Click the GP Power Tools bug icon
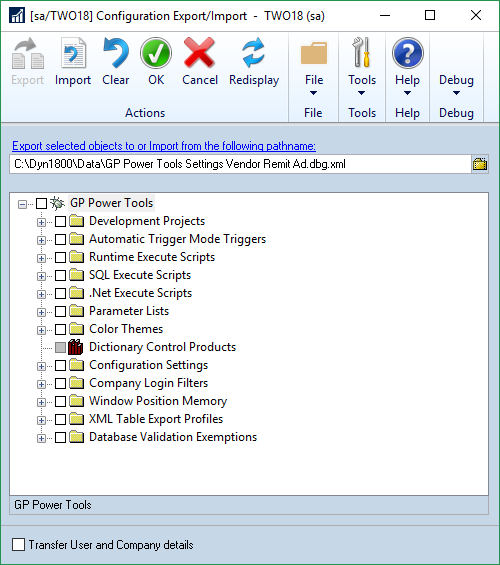500x565 pixels. pyautogui.click(x=57, y=203)
